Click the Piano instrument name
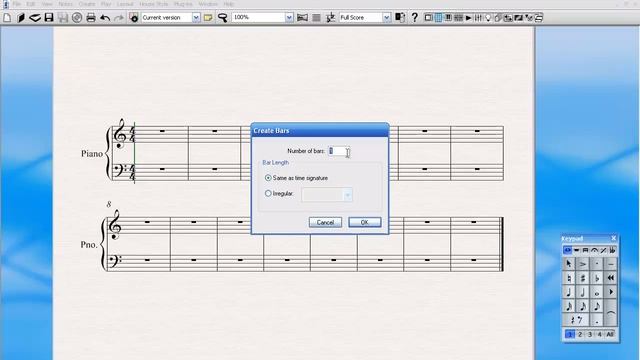The width and height of the screenshot is (640, 360). click(92, 154)
